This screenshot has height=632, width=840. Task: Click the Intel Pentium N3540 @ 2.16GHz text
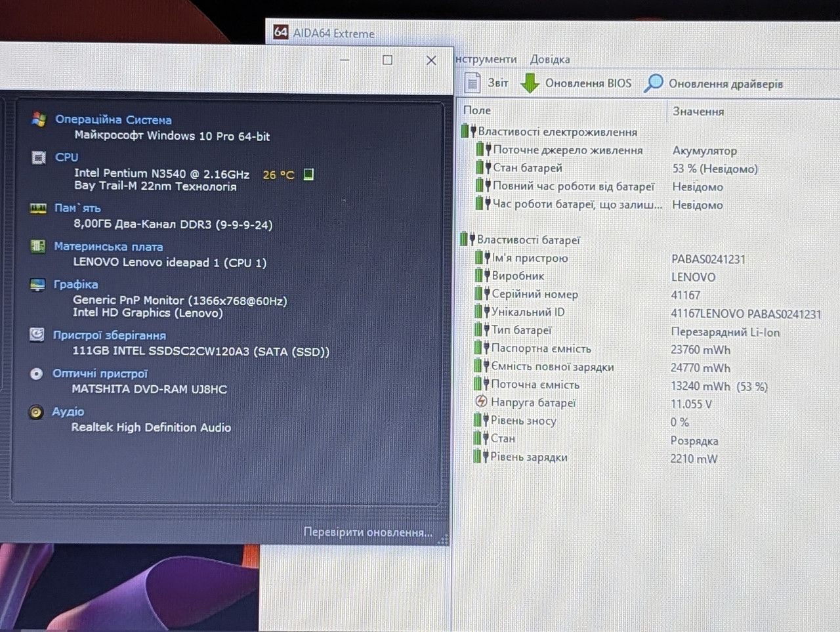(x=161, y=173)
